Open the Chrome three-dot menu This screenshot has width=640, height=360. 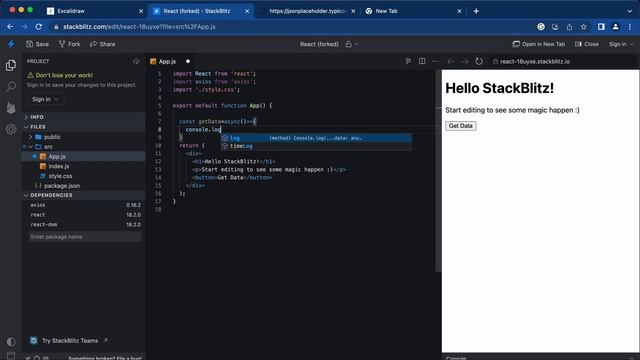(x=630, y=27)
